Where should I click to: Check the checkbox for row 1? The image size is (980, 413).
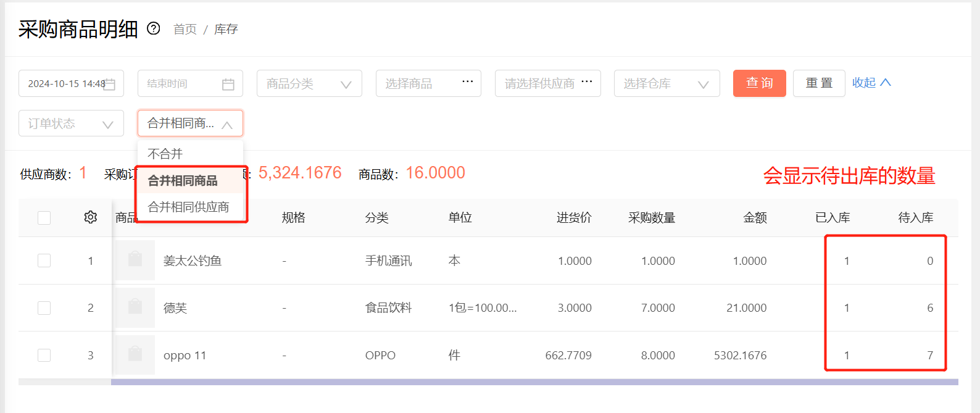pyautogui.click(x=44, y=261)
